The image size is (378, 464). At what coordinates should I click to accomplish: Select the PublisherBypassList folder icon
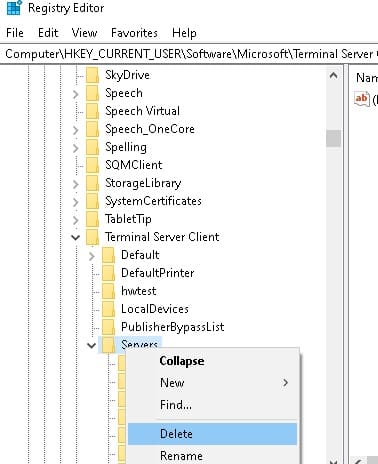(108, 327)
